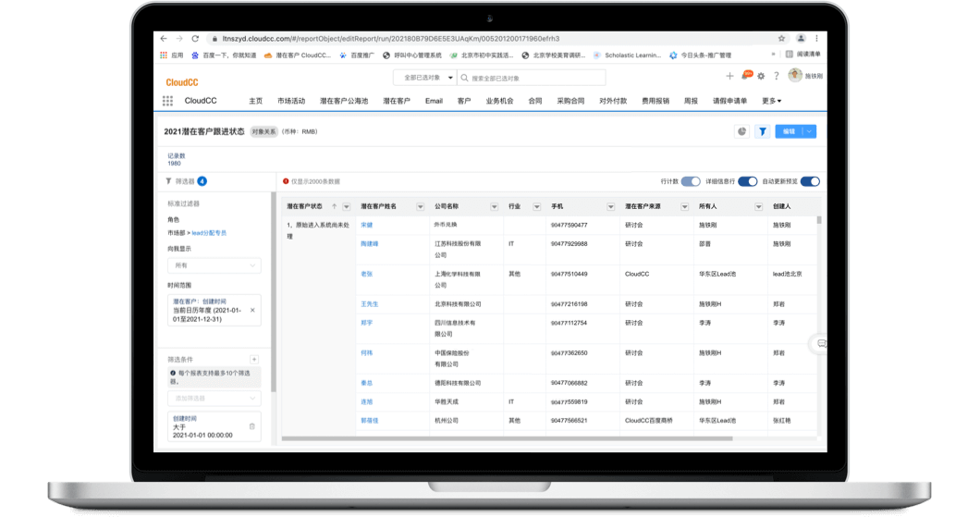The image size is (980, 517).
Task: Add a new 筛选条件 with plus icon
Action: (254, 360)
